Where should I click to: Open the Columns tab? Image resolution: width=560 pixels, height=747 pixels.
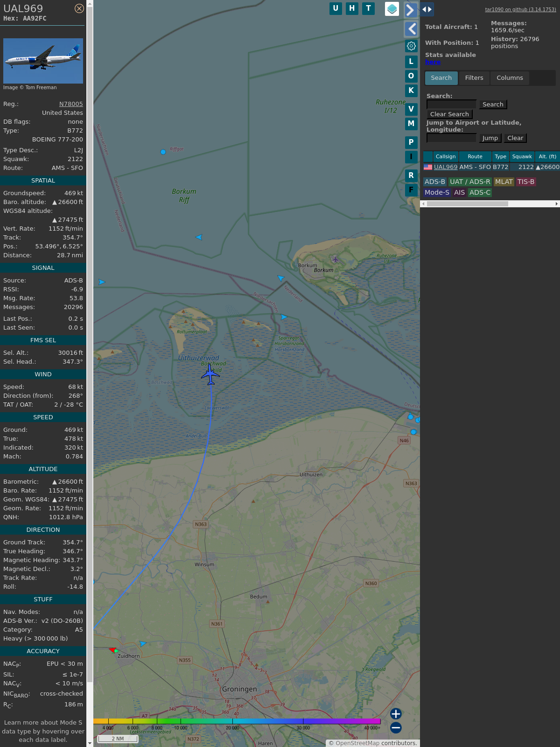point(510,78)
